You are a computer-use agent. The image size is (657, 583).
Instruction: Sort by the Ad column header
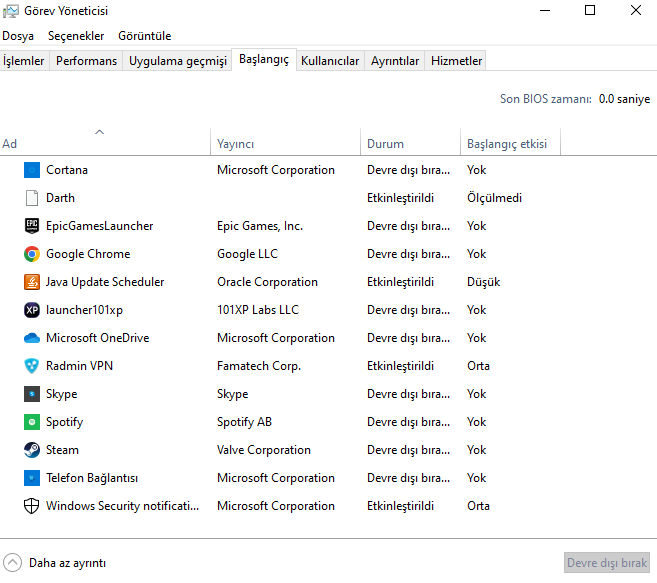(x=105, y=144)
